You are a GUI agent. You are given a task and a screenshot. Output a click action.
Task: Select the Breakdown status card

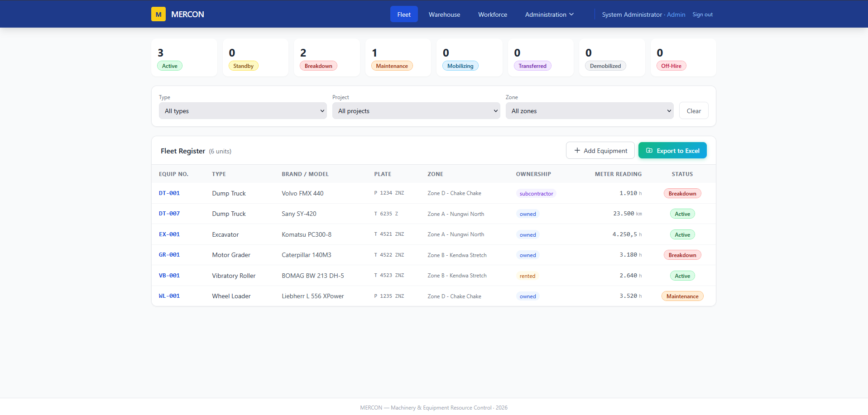pos(327,57)
